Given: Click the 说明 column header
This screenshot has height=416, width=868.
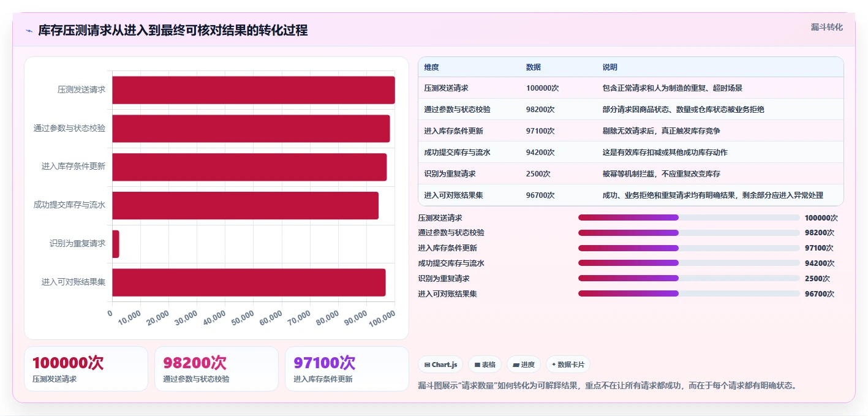Looking at the screenshot, I should (x=610, y=67).
